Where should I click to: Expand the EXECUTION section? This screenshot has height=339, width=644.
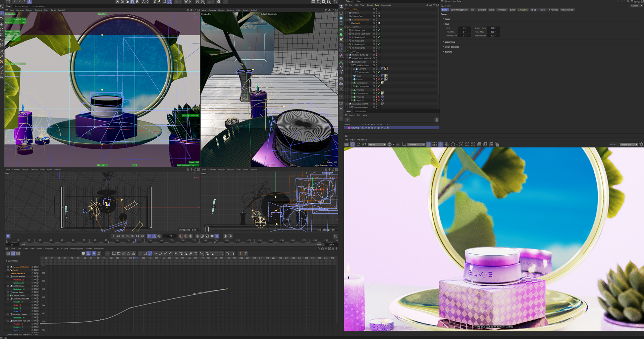443,42
